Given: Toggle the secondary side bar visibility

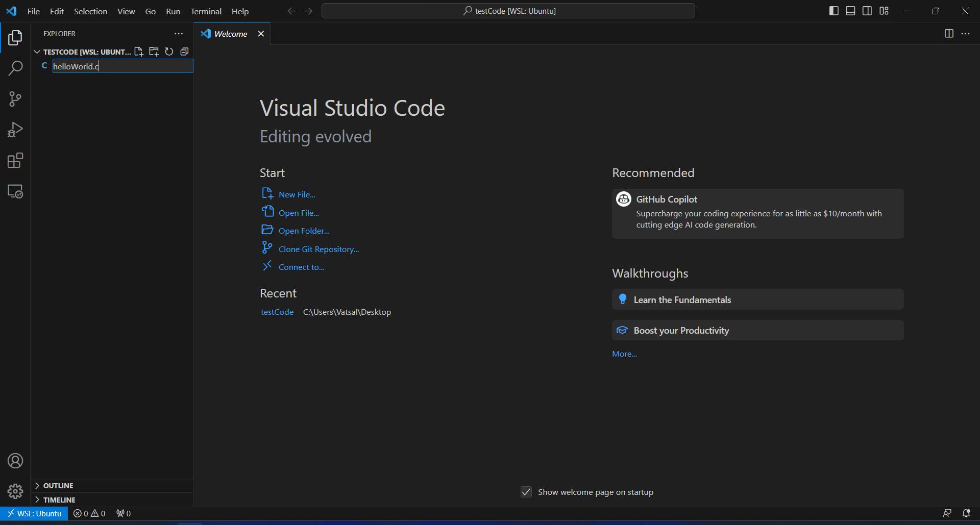Looking at the screenshot, I should pos(867,11).
